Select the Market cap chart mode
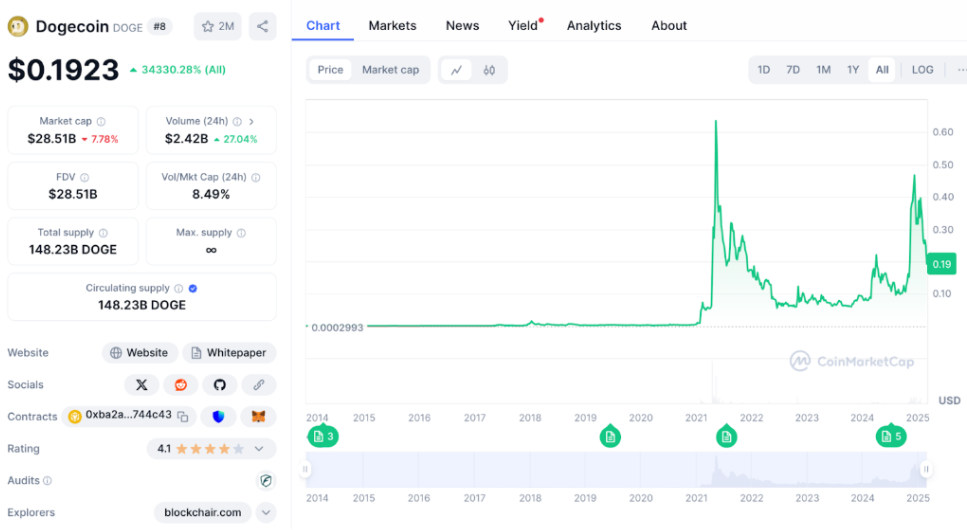The height and width of the screenshot is (530, 967). (390, 70)
